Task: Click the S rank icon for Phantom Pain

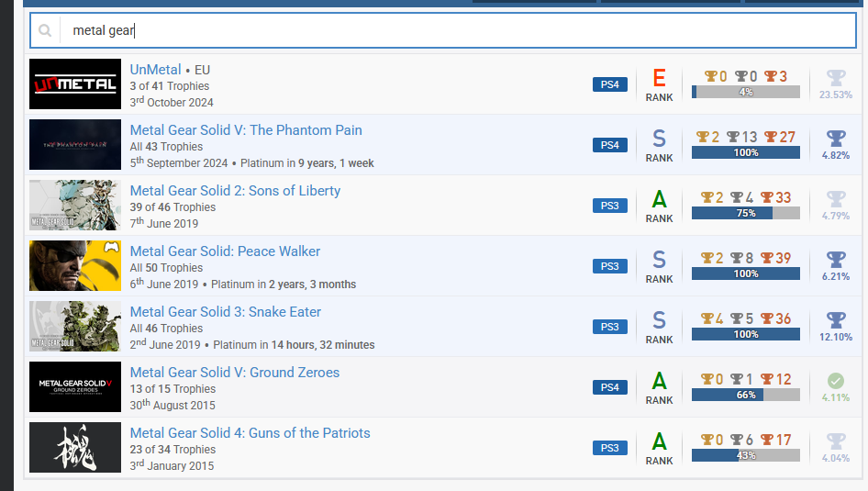Action: click(660, 139)
